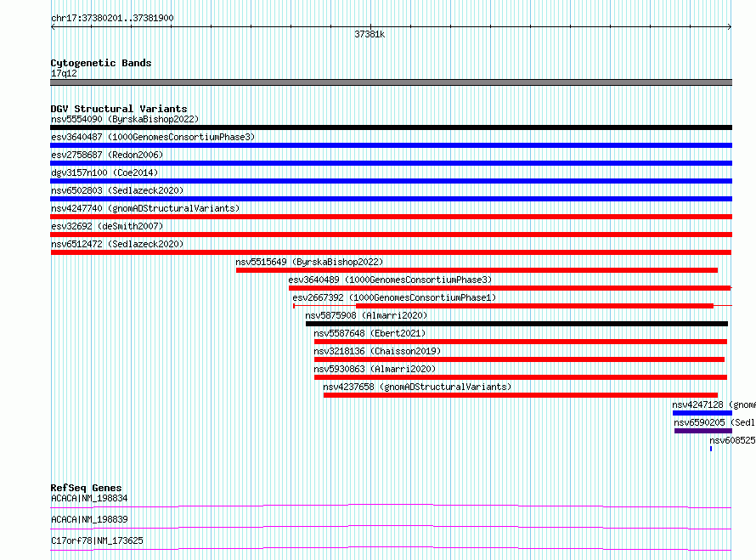Select the red nsv5515649 variant bar
This screenshot has width=756, height=560.
coord(477,270)
